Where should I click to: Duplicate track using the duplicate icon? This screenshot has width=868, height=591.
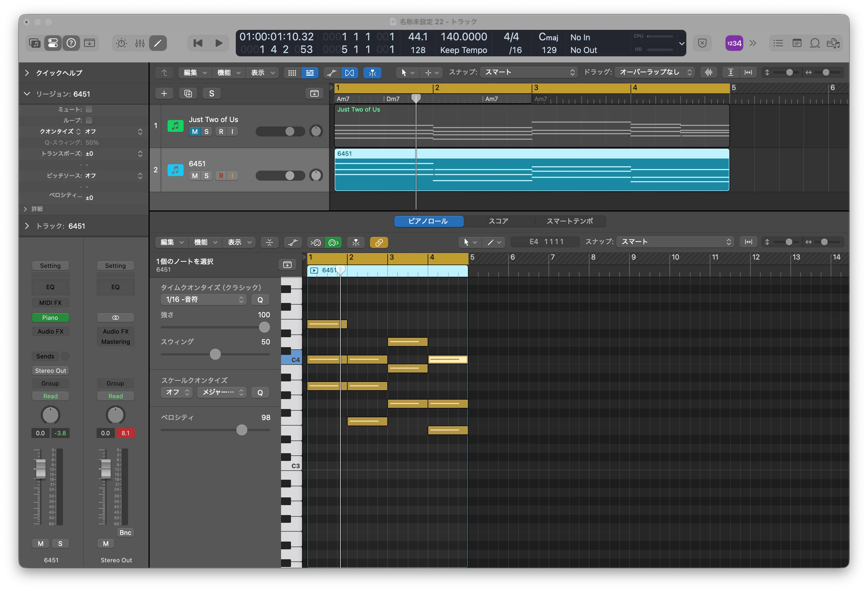[x=188, y=93]
